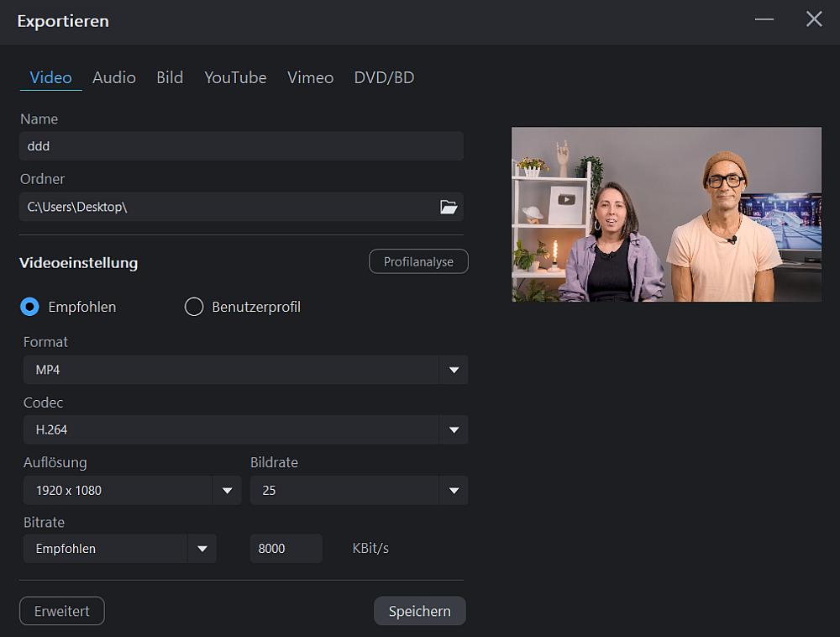This screenshot has width=840, height=637.
Task: Click the video preview thumbnail
Action: pos(666,214)
